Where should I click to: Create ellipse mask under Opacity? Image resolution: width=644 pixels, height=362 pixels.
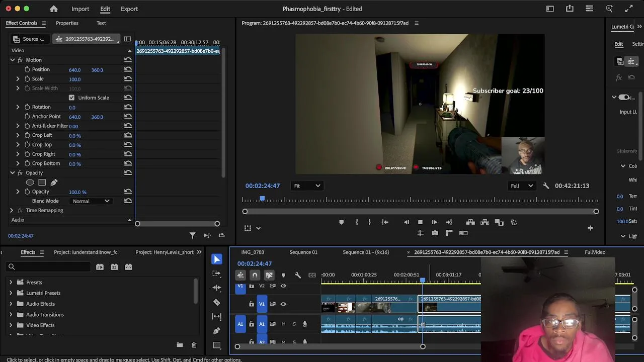30,183
